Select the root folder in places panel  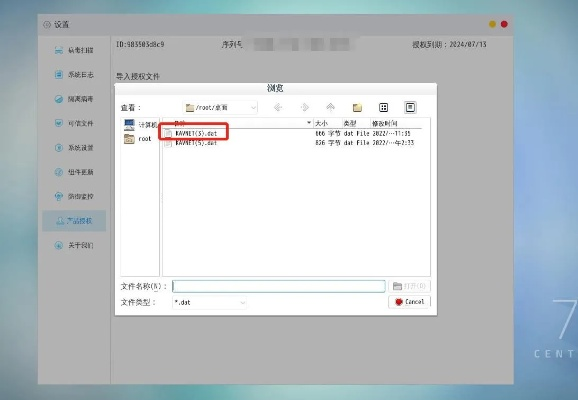[137, 139]
